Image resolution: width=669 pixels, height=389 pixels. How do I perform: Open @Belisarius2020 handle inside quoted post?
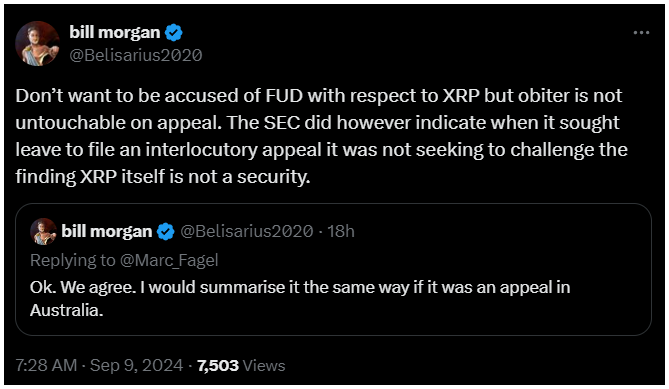[x=247, y=231]
